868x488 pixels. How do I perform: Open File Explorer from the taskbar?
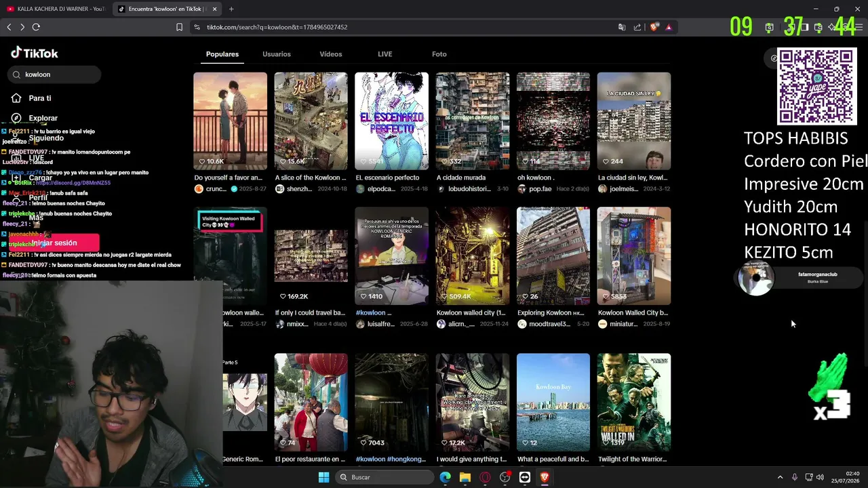point(465,477)
